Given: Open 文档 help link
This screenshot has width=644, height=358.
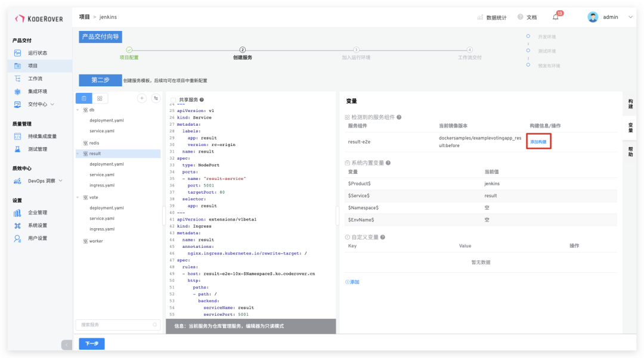Looking at the screenshot, I should 527,17.
